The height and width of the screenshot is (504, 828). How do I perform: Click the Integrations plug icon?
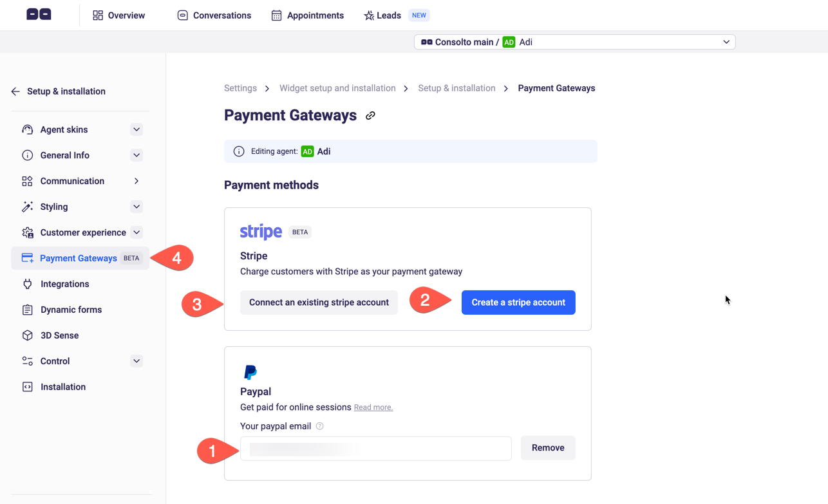(x=27, y=284)
